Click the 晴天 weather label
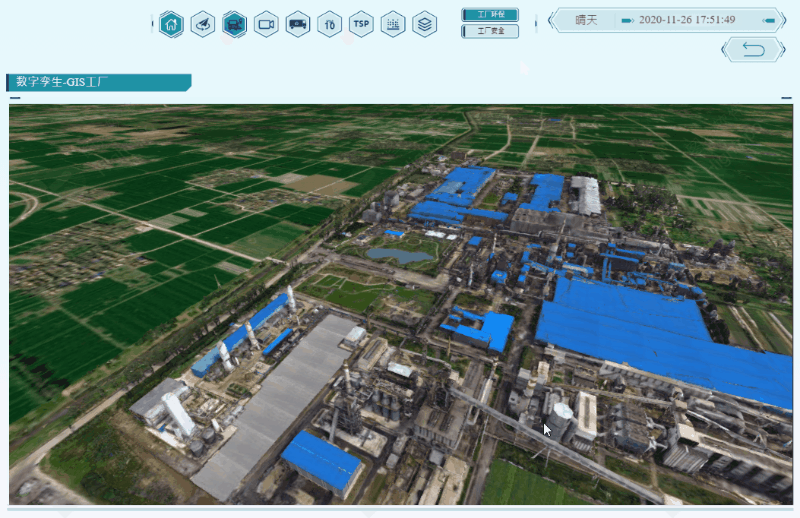 point(586,20)
